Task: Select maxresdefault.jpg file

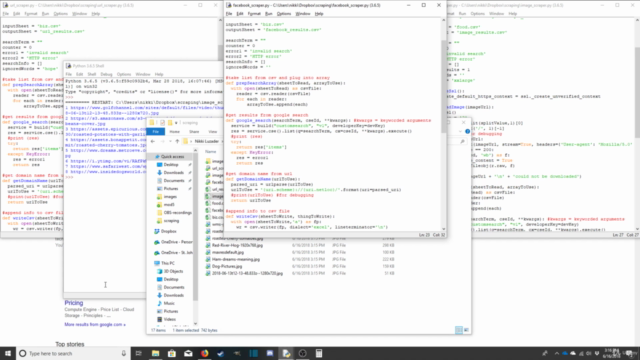Action: coord(227,252)
